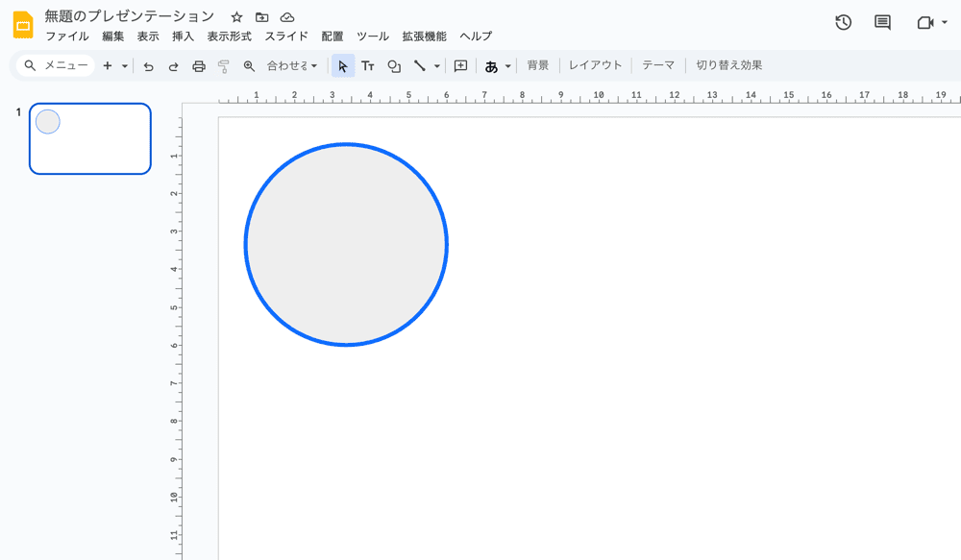This screenshot has width=961, height=560.
Task: Click the レイアウト layout button
Action: 595,65
